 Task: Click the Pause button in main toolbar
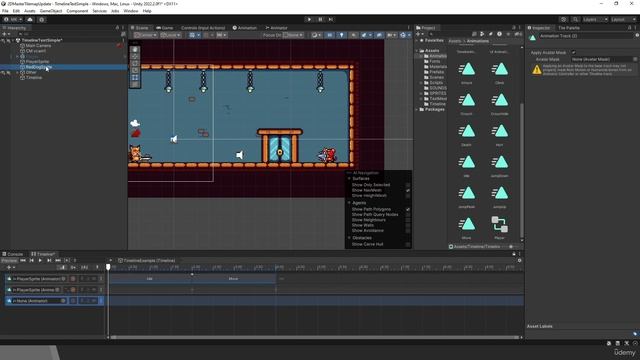click(320, 19)
